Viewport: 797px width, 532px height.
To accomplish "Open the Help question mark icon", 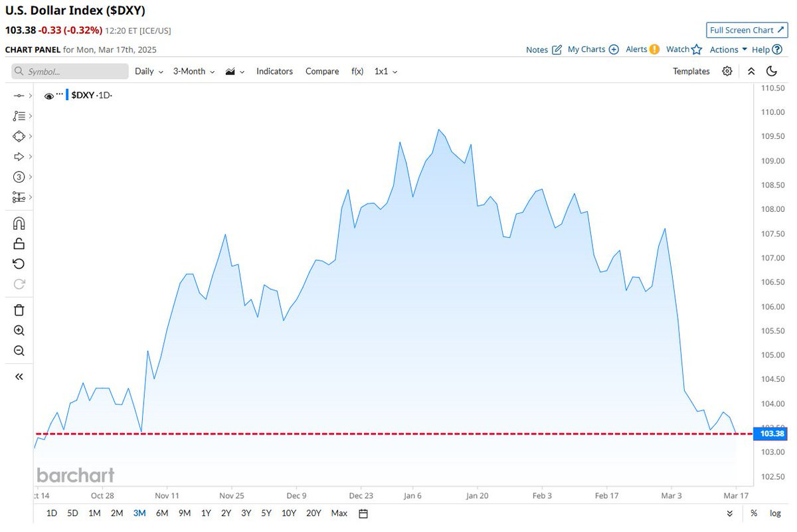I will (x=777, y=49).
